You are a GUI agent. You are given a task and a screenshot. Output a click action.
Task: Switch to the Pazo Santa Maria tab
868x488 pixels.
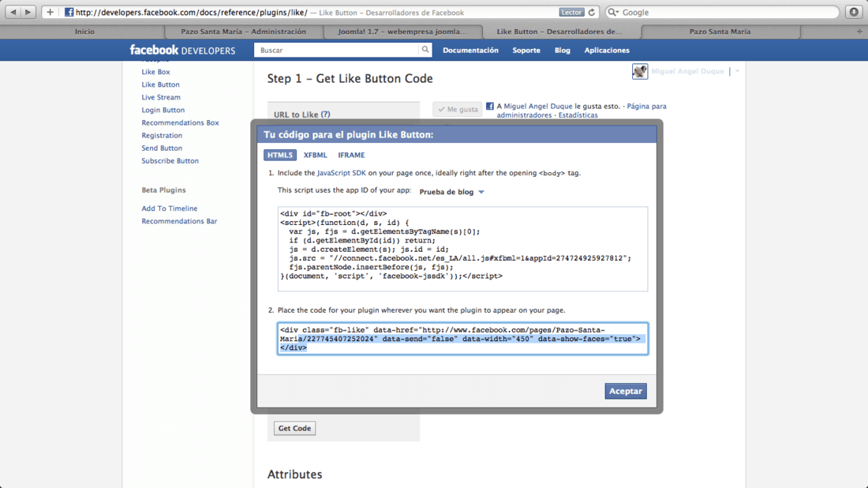click(x=720, y=32)
